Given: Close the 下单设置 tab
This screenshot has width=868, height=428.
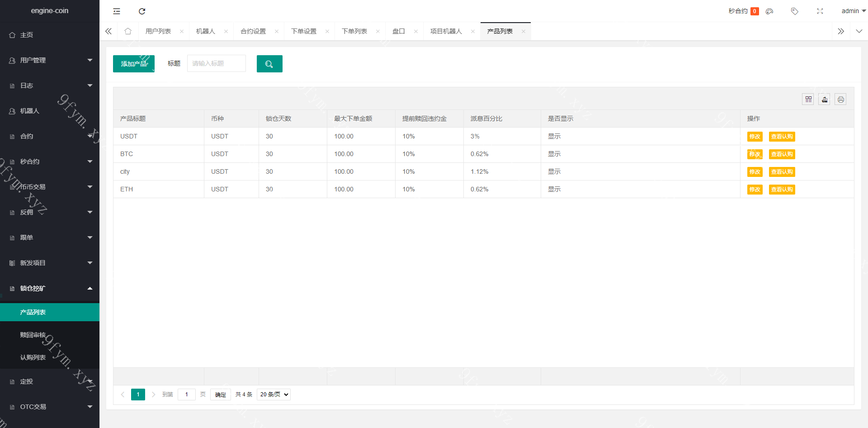Looking at the screenshot, I should pos(327,31).
